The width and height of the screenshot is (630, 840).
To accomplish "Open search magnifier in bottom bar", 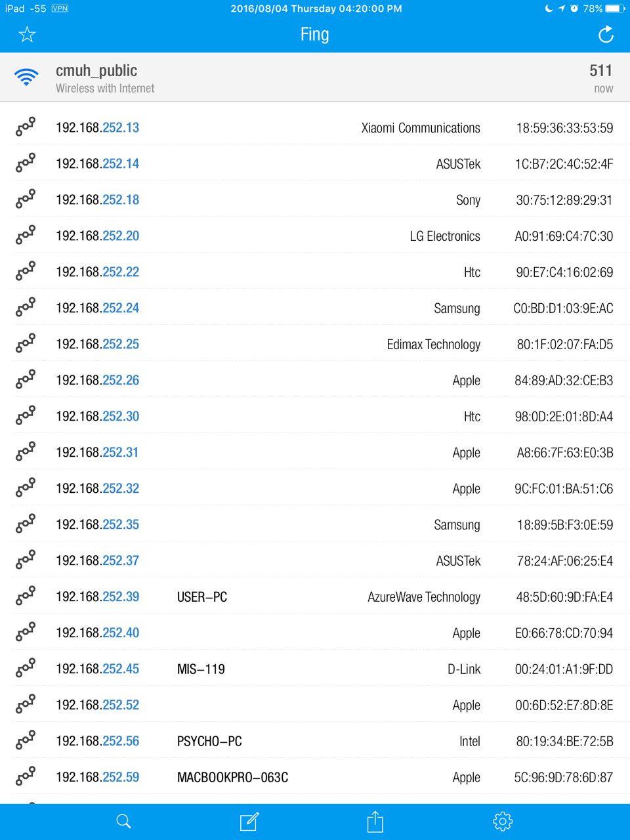I will pyautogui.click(x=123, y=821).
